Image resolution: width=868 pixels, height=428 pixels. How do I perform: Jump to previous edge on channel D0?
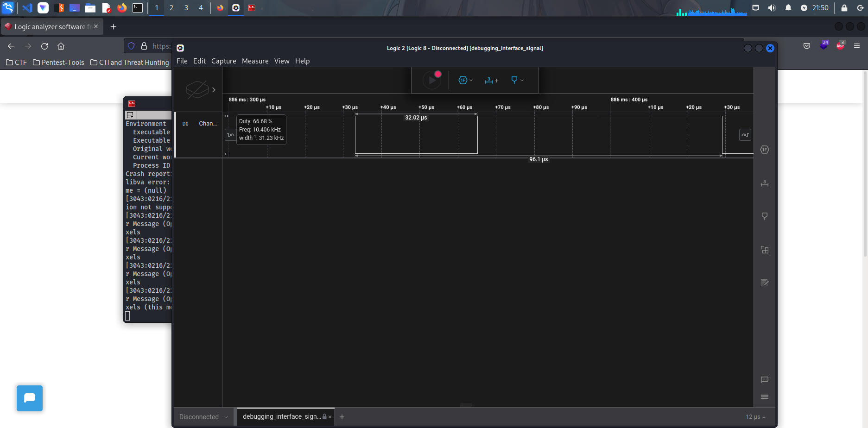coord(230,135)
